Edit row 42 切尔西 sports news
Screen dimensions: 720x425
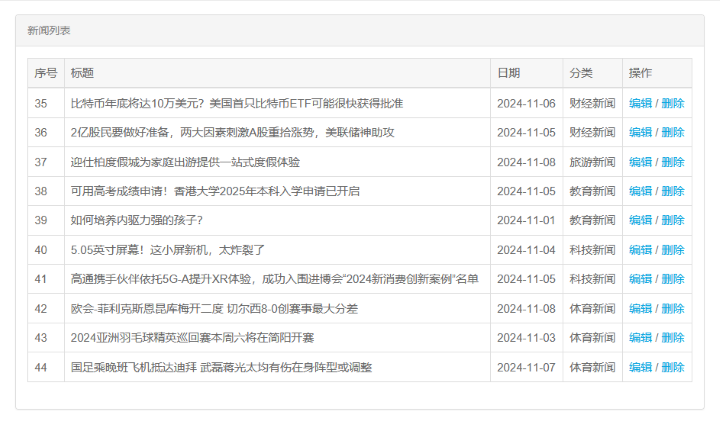click(640, 309)
